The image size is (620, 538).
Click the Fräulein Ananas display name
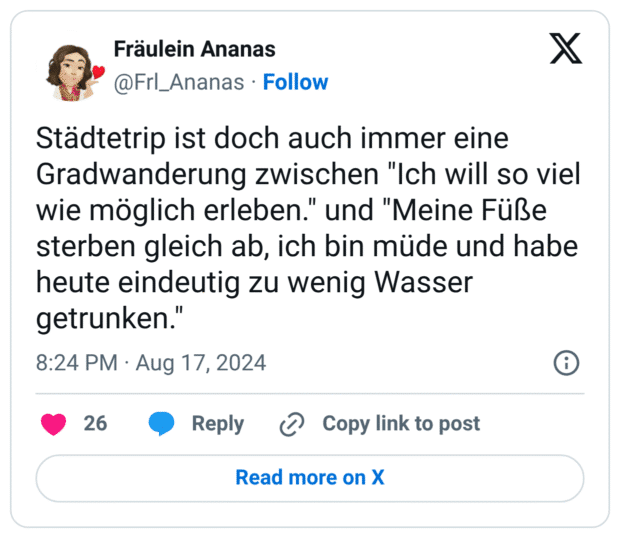[195, 49]
